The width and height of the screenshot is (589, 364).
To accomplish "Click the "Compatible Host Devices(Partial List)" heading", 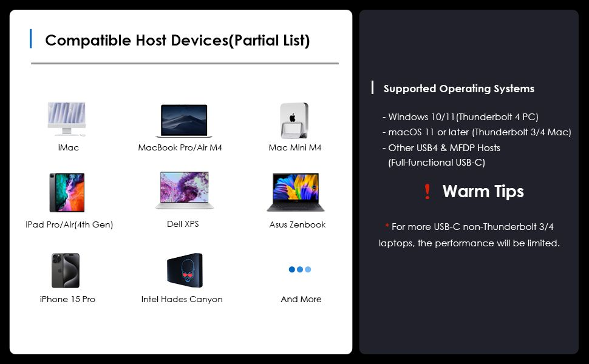I will 177,41.
